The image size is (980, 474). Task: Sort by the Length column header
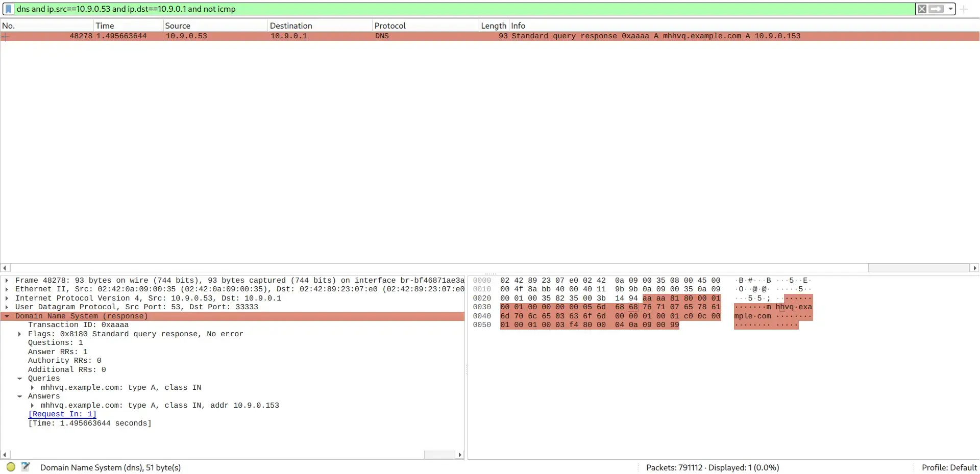click(494, 26)
